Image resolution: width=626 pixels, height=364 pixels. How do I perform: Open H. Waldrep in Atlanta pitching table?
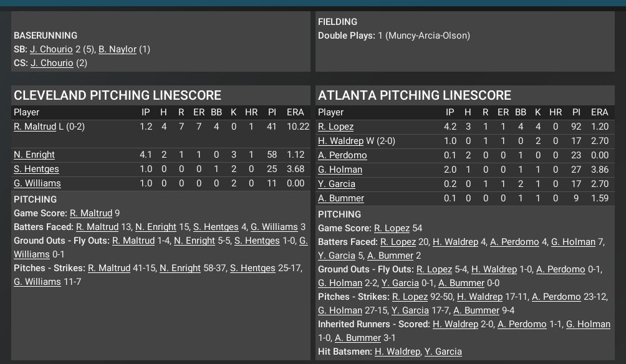point(340,141)
